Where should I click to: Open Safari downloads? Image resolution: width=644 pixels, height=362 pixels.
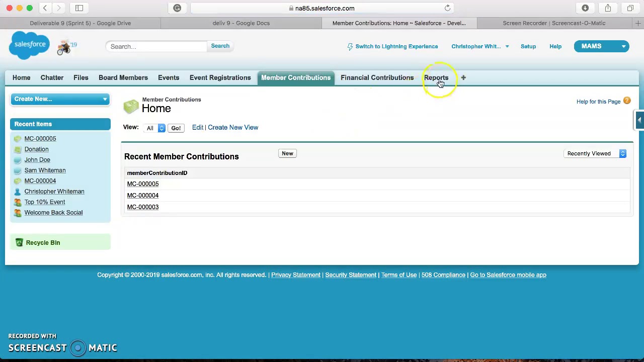coord(585,8)
